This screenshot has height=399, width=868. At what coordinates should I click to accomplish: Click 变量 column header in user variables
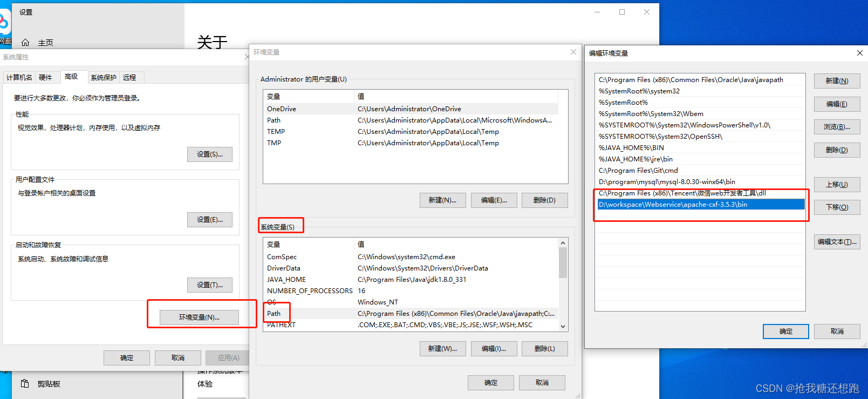pyautogui.click(x=309, y=97)
